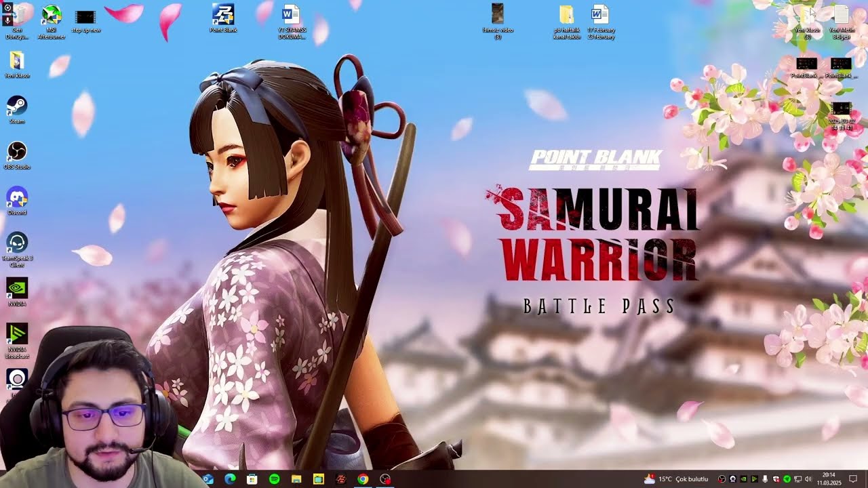The height and width of the screenshot is (488, 868).
Task: Launch NVIDIA Broadcast from the desktop
Action: pyautogui.click(x=17, y=341)
